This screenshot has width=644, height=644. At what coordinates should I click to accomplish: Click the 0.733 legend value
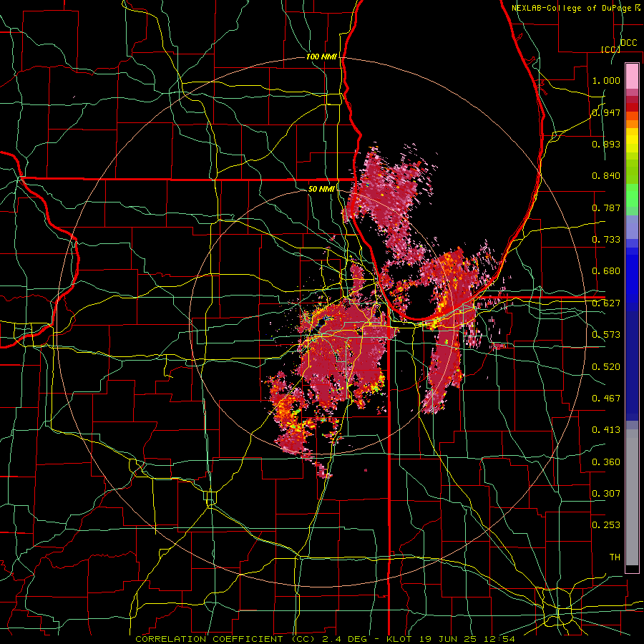click(606, 240)
